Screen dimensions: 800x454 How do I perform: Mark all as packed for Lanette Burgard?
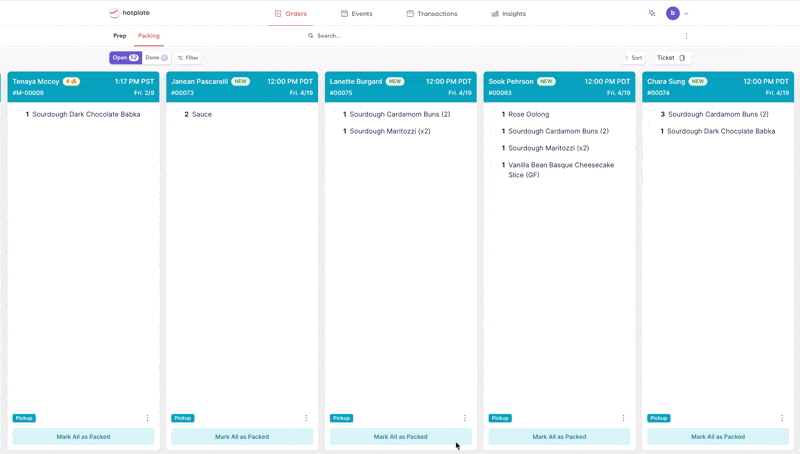[x=401, y=437]
